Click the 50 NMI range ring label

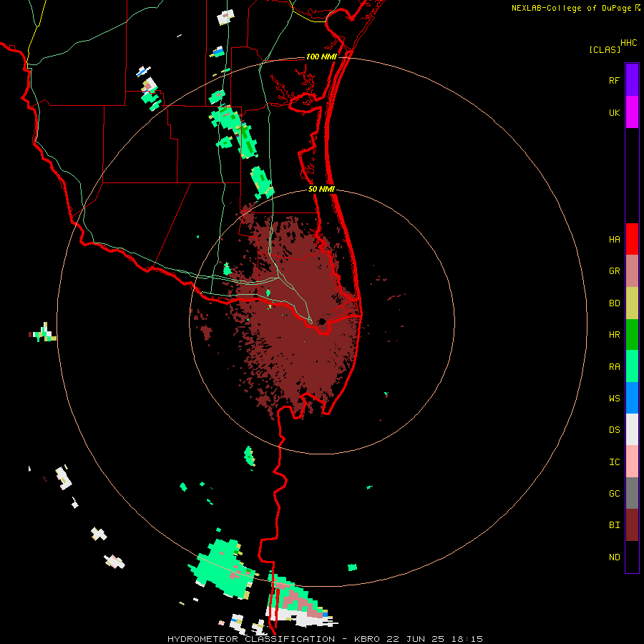click(321, 189)
